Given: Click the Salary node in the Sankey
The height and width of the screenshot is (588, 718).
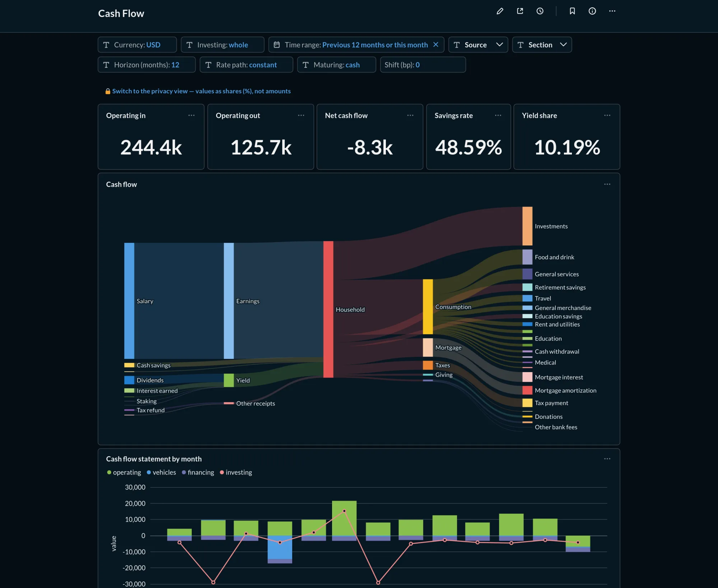Looking at the screenshot, I should (129, 301).
